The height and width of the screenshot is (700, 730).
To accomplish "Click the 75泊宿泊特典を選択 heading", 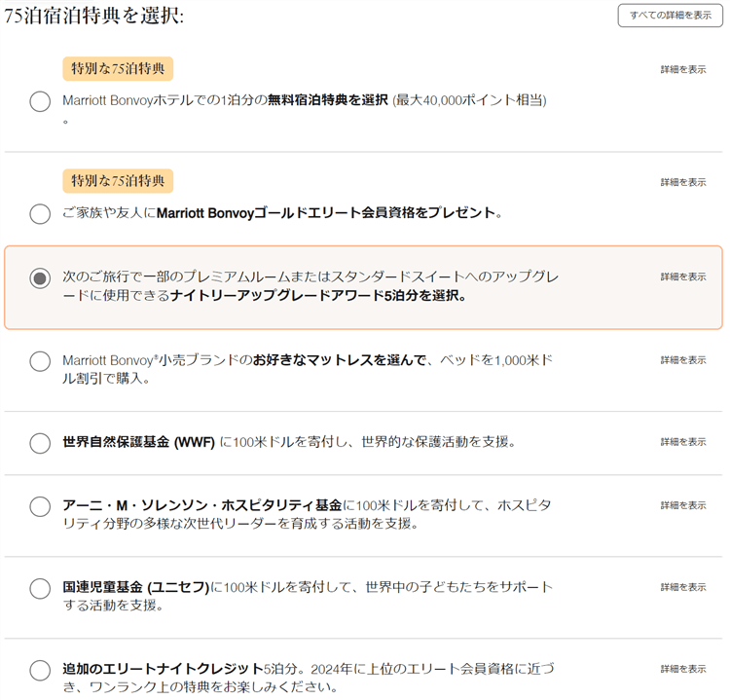I will [x=94, y=17].
